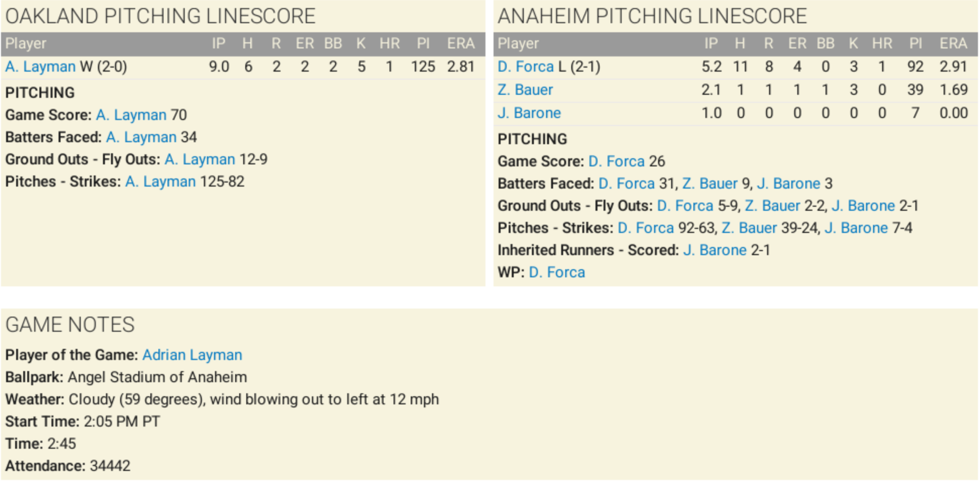Open A. Layman link in Oakland linescore row
980x481 pixels.
point(40,67)
